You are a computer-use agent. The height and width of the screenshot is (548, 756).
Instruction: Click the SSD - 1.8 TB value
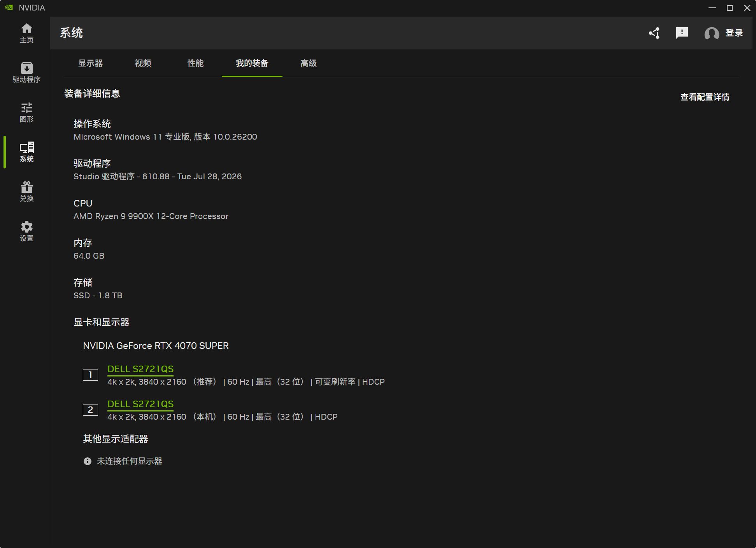98,296
